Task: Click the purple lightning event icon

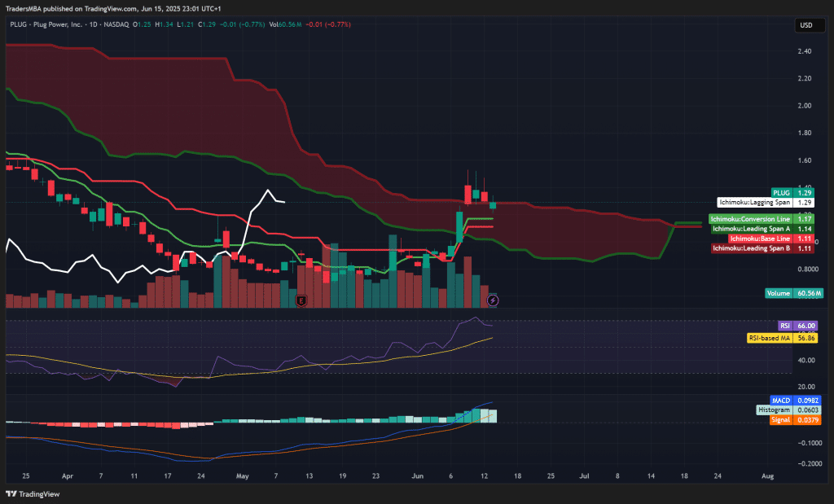Action: pos(492,301)
